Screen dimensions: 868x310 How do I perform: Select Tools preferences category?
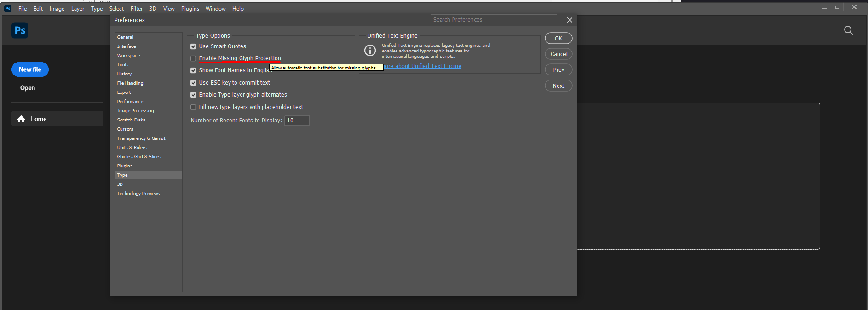pyautogui.click(x=149, y=65)
